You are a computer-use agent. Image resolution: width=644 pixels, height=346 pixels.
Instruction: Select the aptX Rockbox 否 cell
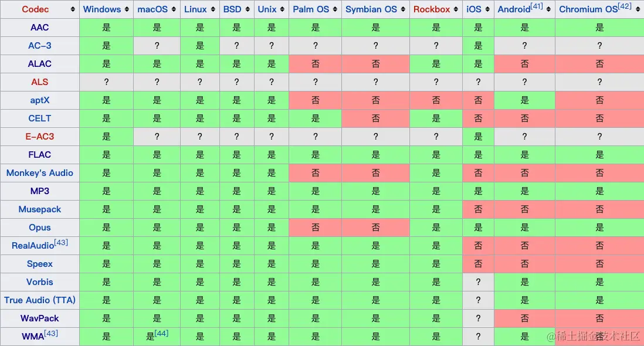pyautogui.click(x=436, y=100)
